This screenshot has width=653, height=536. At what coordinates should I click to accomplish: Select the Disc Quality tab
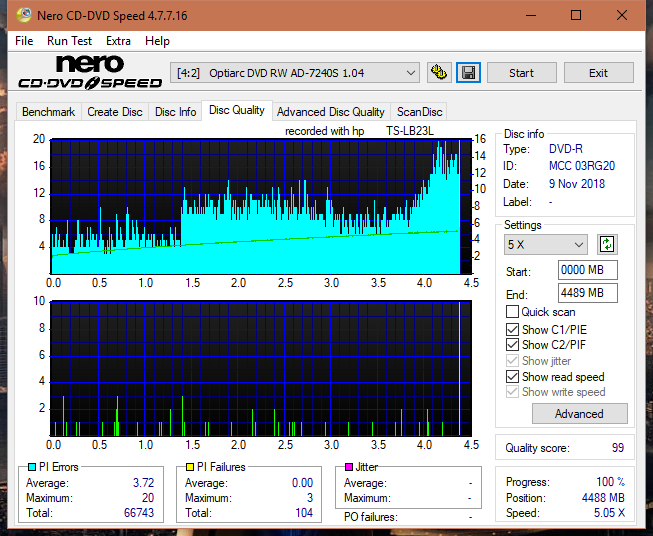(x=237, y=110)
